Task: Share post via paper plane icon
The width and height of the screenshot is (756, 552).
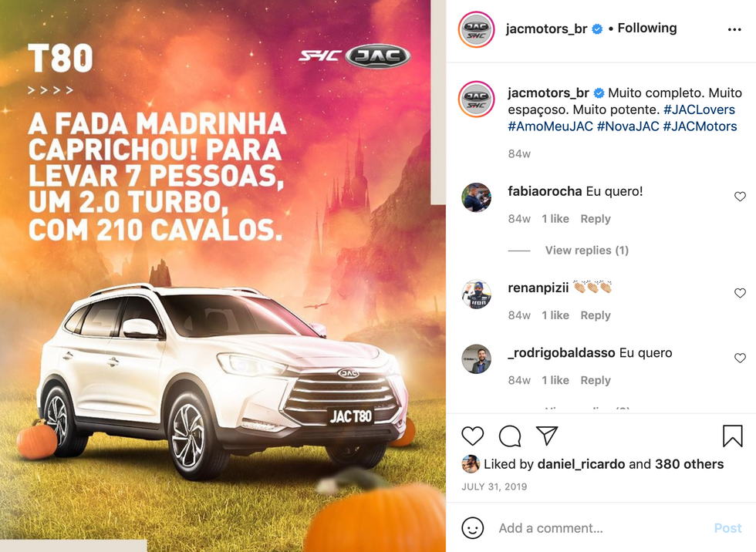Action: pos(547,436)
